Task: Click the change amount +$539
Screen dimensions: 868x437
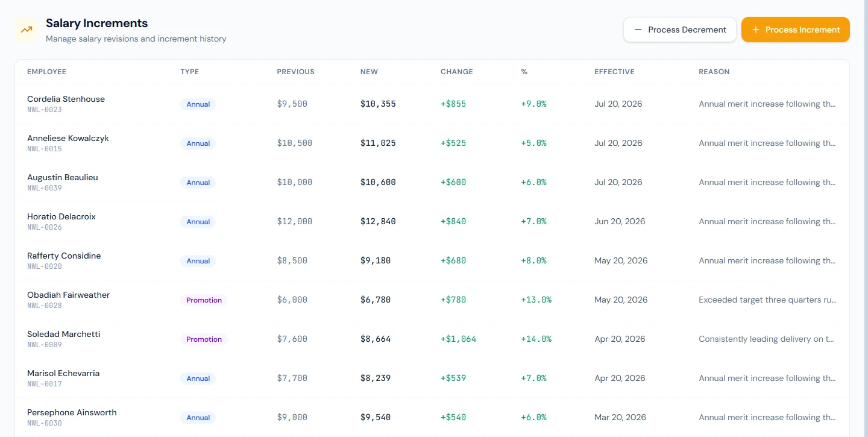Action: coord(453,378)
